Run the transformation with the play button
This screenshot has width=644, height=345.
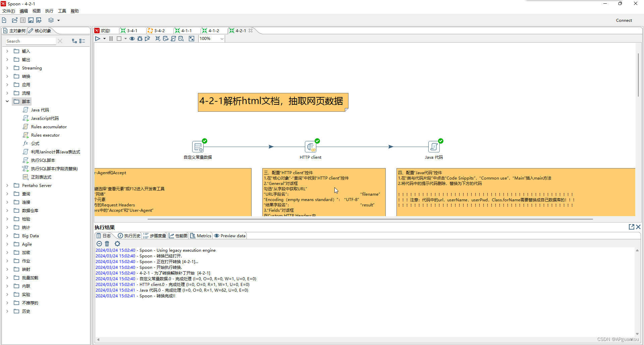pyautogui.click(x=98, y=39)
